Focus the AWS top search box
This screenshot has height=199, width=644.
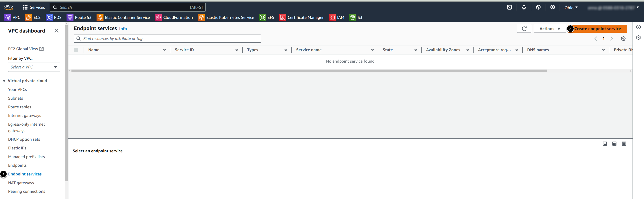[128, 7]
